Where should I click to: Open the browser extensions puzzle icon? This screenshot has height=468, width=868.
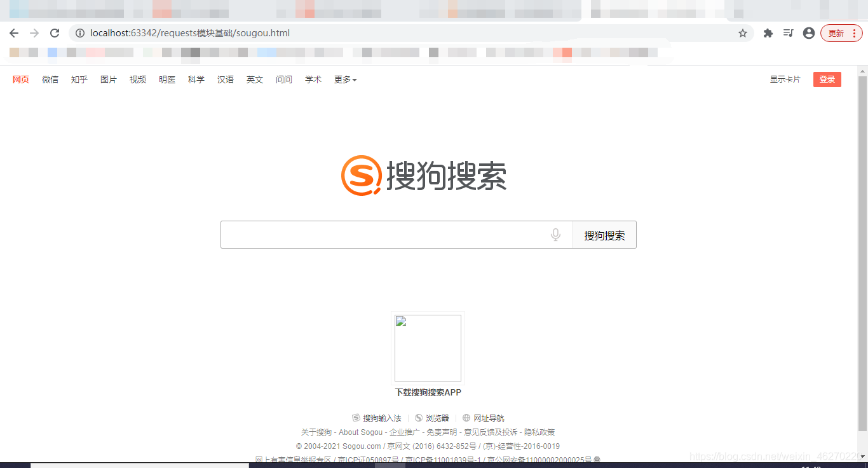tap(768, 32)
